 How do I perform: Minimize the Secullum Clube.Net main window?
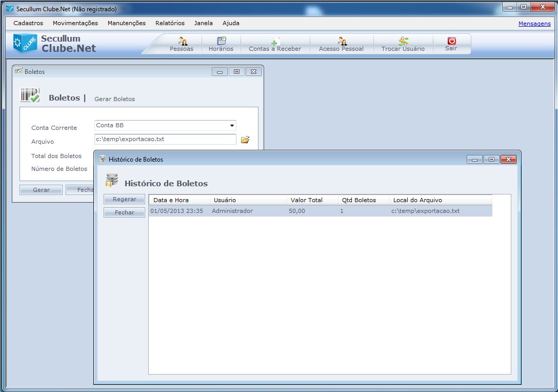pyautogui.click(x=510, y=7)
